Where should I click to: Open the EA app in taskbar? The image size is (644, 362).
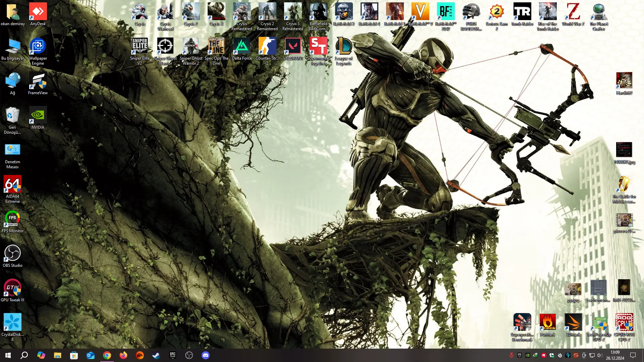click(140, 355)
